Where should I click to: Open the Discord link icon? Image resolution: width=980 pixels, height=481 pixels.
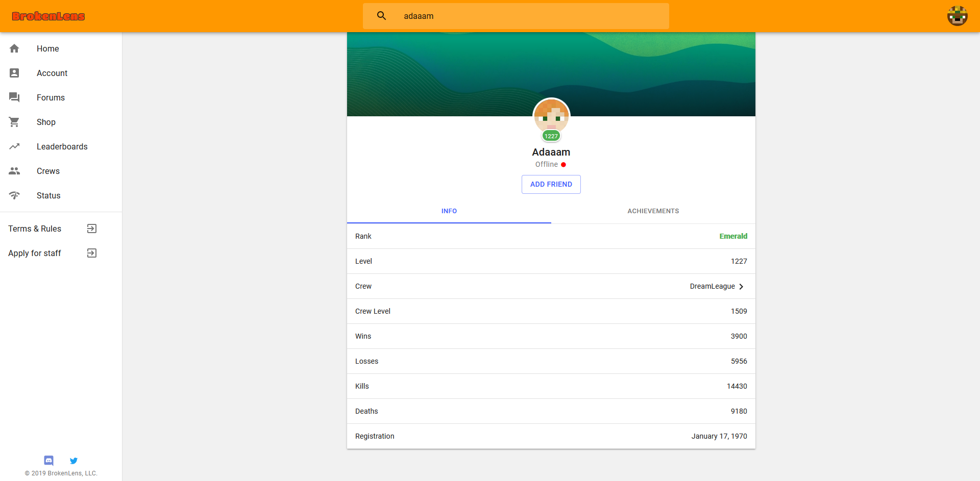[x=49, y=461]
